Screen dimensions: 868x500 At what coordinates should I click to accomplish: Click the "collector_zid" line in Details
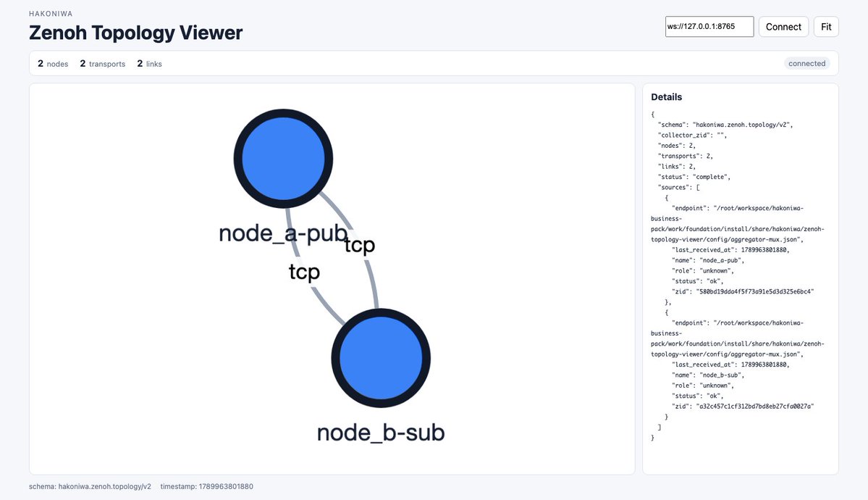click(x=693, y=136)
